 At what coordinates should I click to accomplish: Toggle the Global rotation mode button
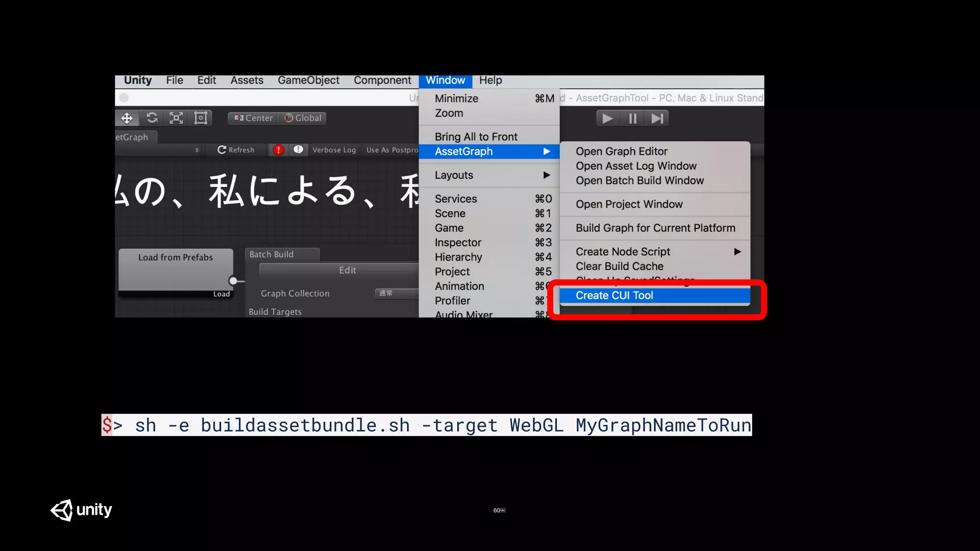coord(302,118)
